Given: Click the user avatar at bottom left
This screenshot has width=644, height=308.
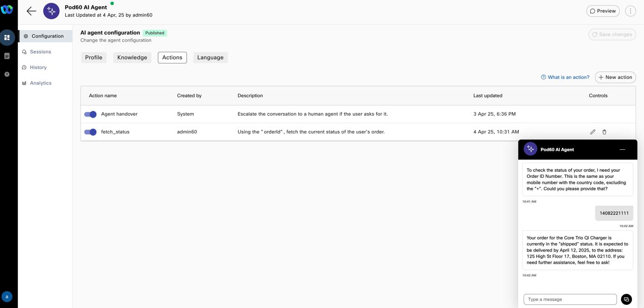Looking at the screenshot, I should pos(7,297).
